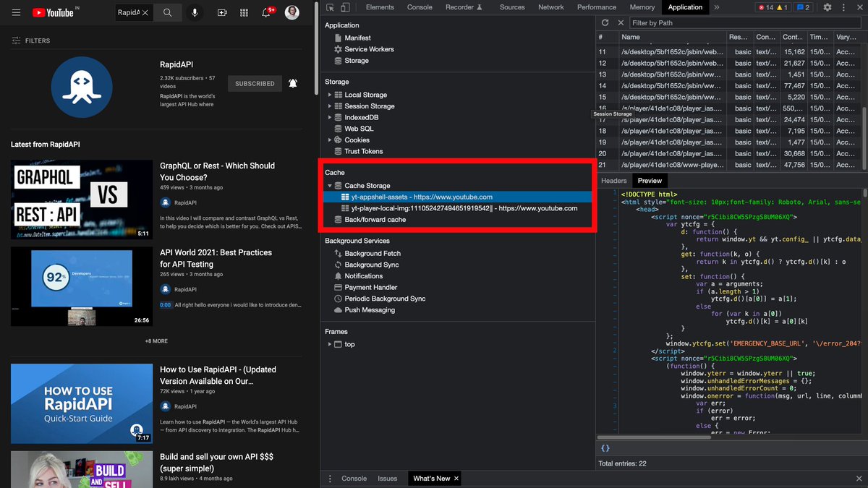Select Manifest in the Application section
868x488 pixels.
coord(357,38)
